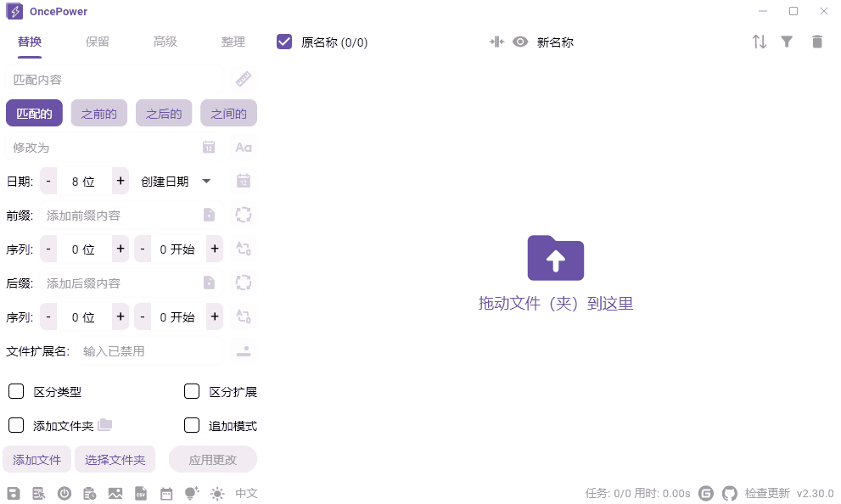This screenshot has width=841, height=504.
Task: Click the circular arrows icon beside 后缀
Action: pos(244,283)
